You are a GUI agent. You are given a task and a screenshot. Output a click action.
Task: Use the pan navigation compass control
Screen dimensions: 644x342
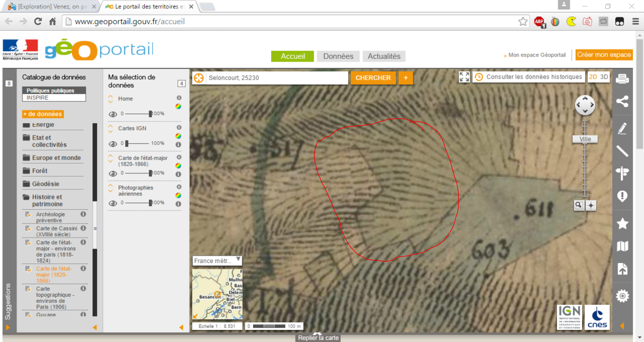click(585, 105)
